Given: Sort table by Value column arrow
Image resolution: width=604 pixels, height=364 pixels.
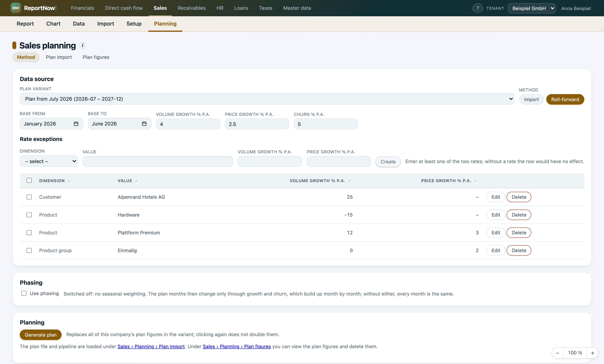Looking at the screenshot, I should click(x=136, y=181).
